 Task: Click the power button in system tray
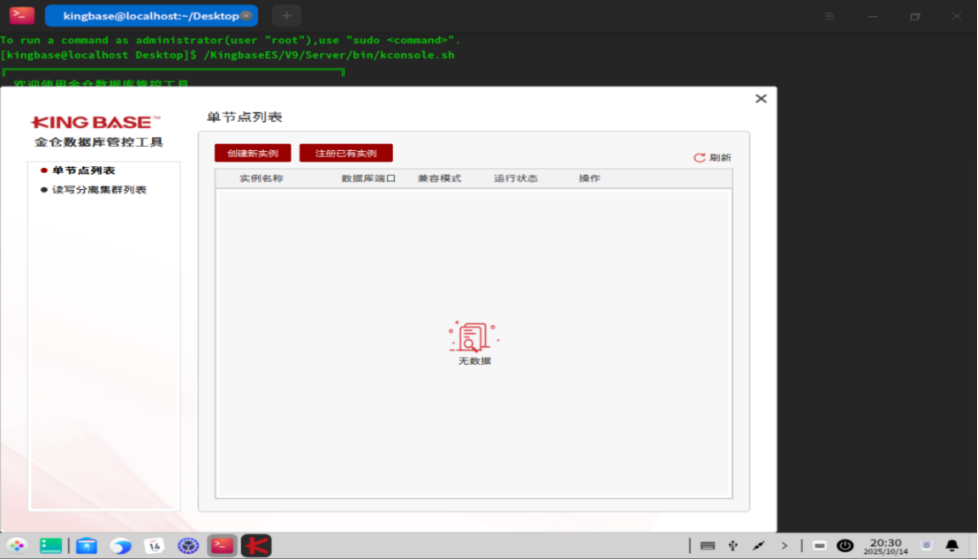[845, 546]
